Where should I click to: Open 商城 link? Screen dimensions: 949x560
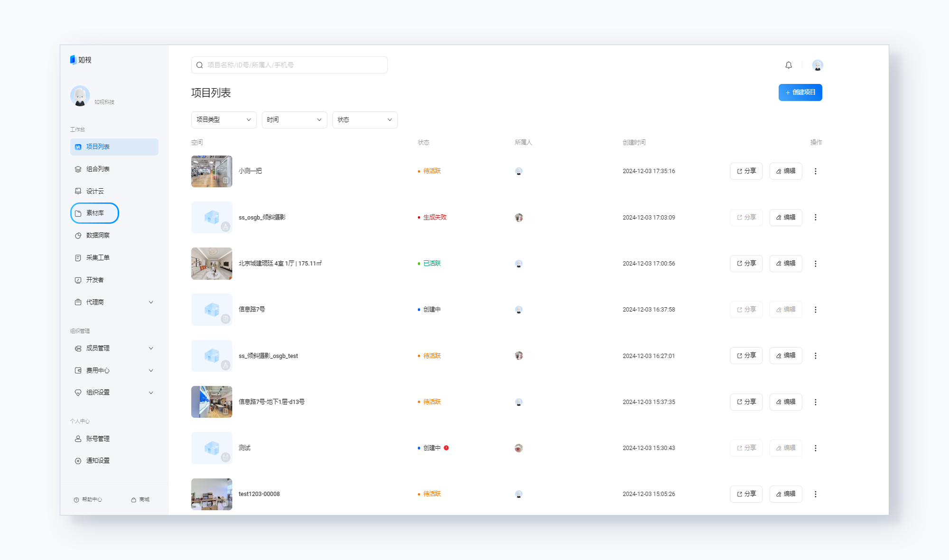click(140, 500)
